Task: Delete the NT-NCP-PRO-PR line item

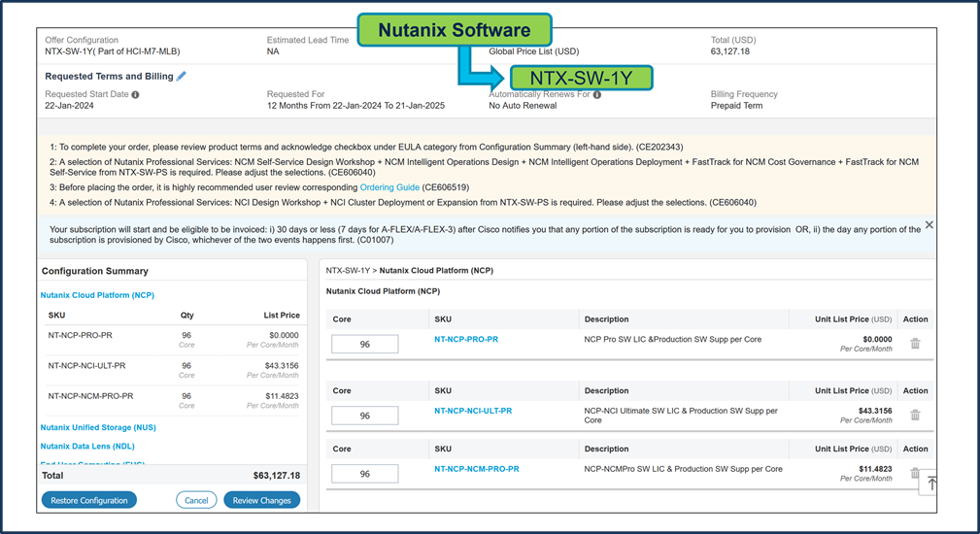Action: click(915, 344)
